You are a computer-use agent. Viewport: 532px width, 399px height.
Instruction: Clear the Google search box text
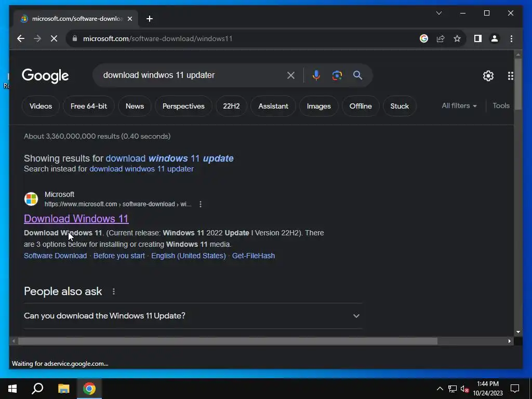tap(291, 75)
